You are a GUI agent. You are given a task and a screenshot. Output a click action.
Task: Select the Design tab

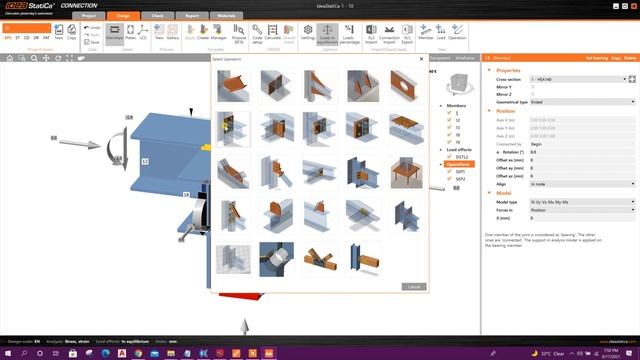(x=123, y=16)
